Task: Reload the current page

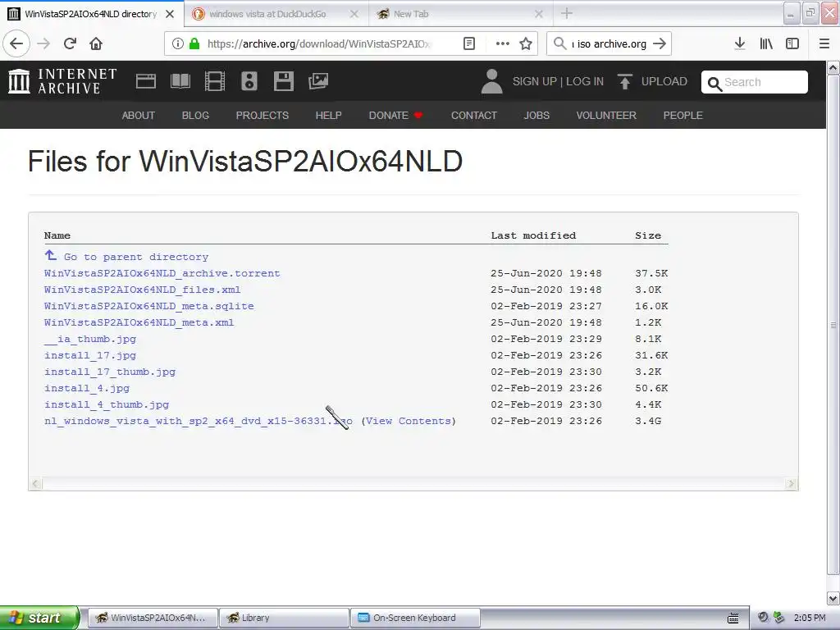Action: tap(70, 43)
